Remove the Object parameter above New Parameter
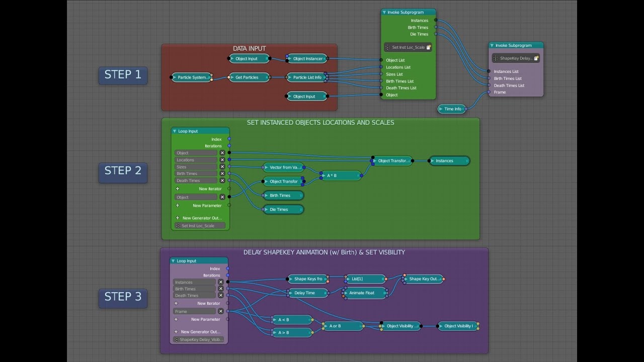 pyautogui.click(x=222, y=197)
